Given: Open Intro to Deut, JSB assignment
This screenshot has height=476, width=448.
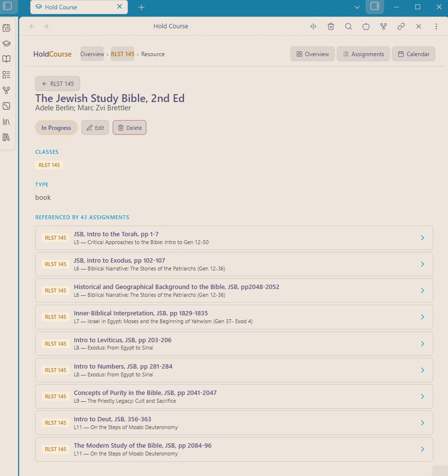Looking at the screenshot, I should pos(234,423).
